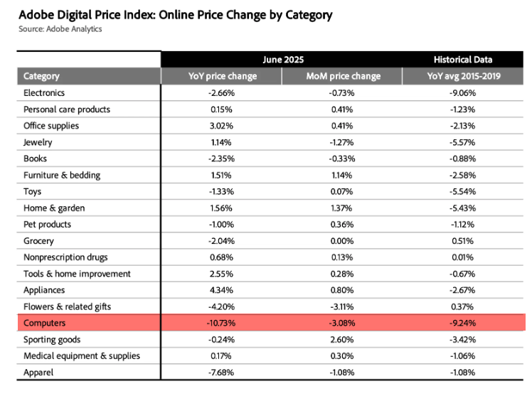Select the 'Medical equipment & supplies' label
The image size is (532, 396).
82,356
